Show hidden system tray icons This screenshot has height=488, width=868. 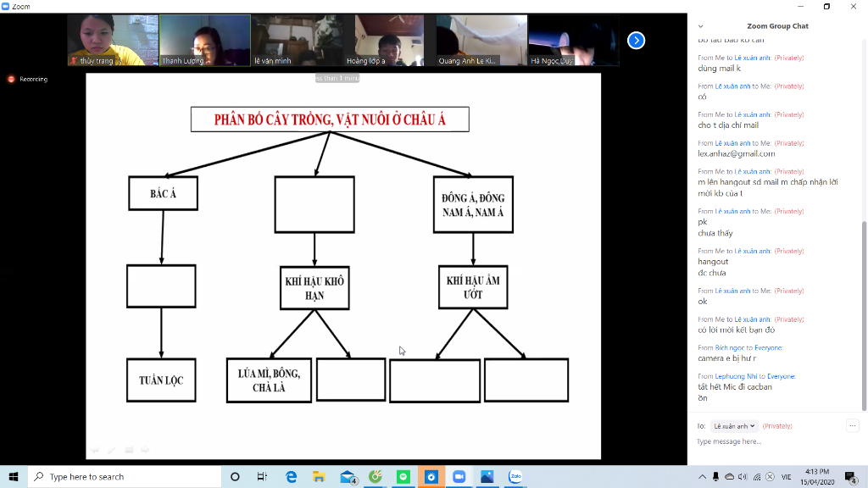tap(702, 476)
